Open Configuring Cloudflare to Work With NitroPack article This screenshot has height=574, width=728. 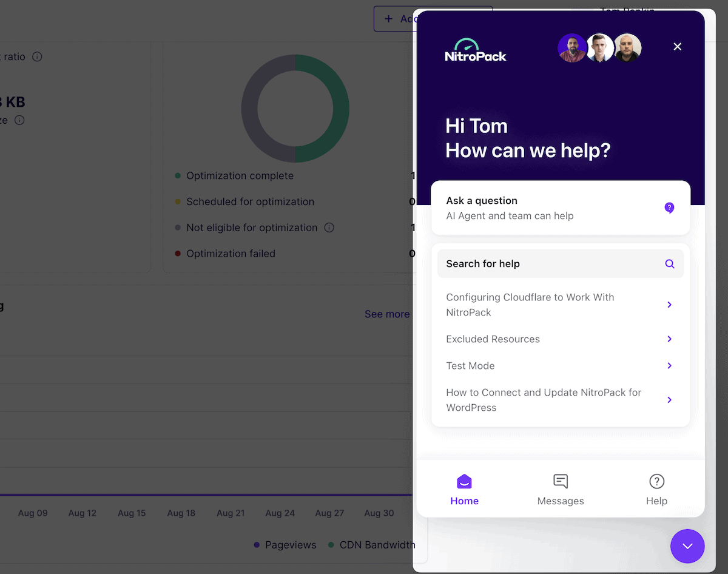(561, 305)
